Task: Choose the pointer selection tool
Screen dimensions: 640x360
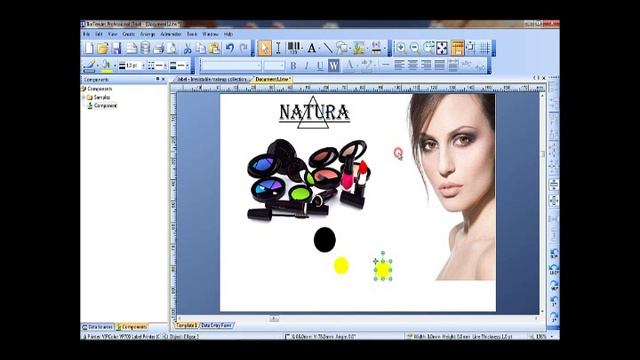Action: pyautogui.click(x=264, y=48)
